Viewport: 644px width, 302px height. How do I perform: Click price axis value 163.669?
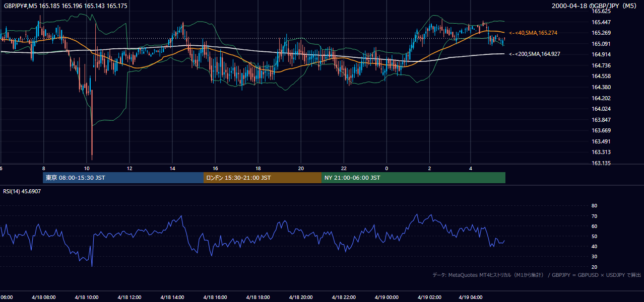601,130
